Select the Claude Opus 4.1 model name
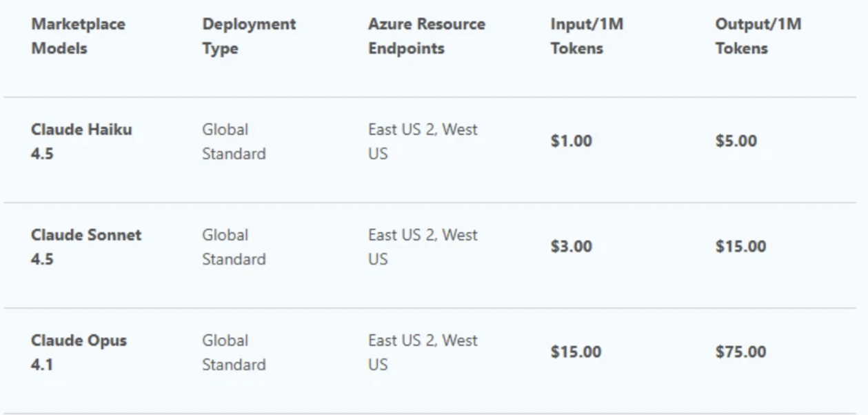This screenshot has width=868, height=415. 79,352
